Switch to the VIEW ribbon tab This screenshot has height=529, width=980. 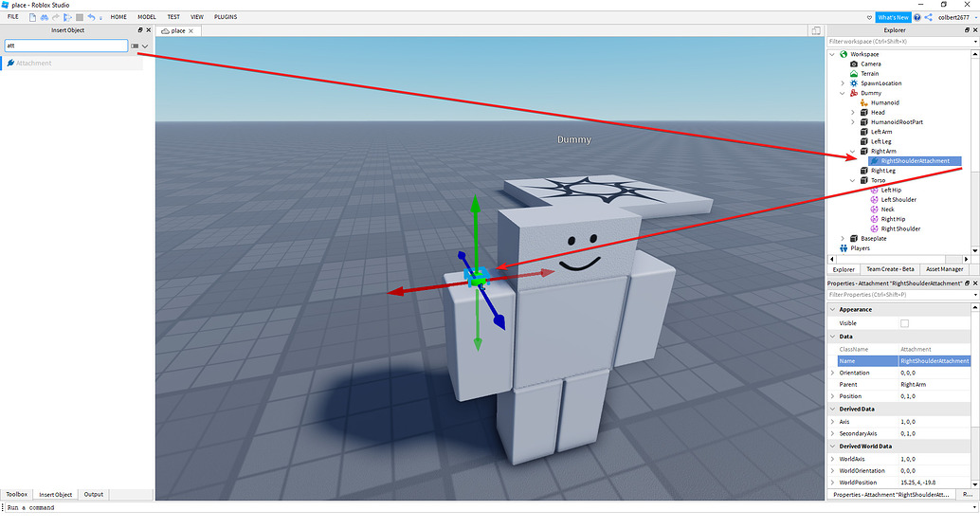point(197,17)
